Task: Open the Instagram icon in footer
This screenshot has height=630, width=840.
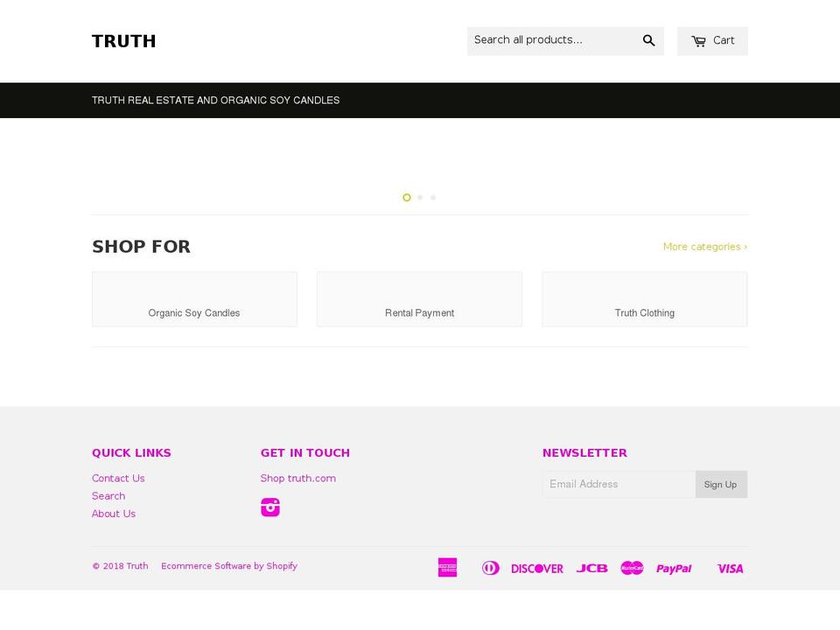Action: tap(270, 507)
